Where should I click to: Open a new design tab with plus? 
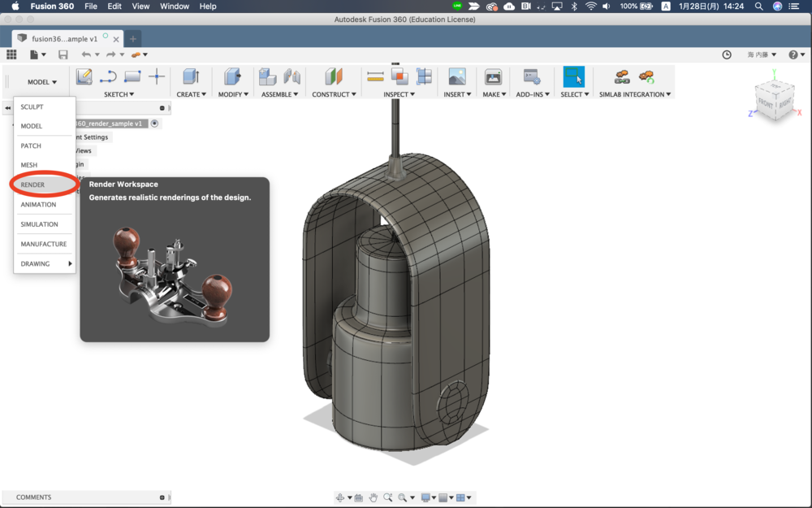click(133, 38)
